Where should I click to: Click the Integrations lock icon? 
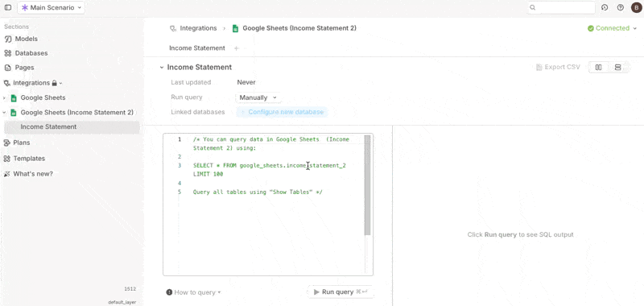[x=54, y=83]
